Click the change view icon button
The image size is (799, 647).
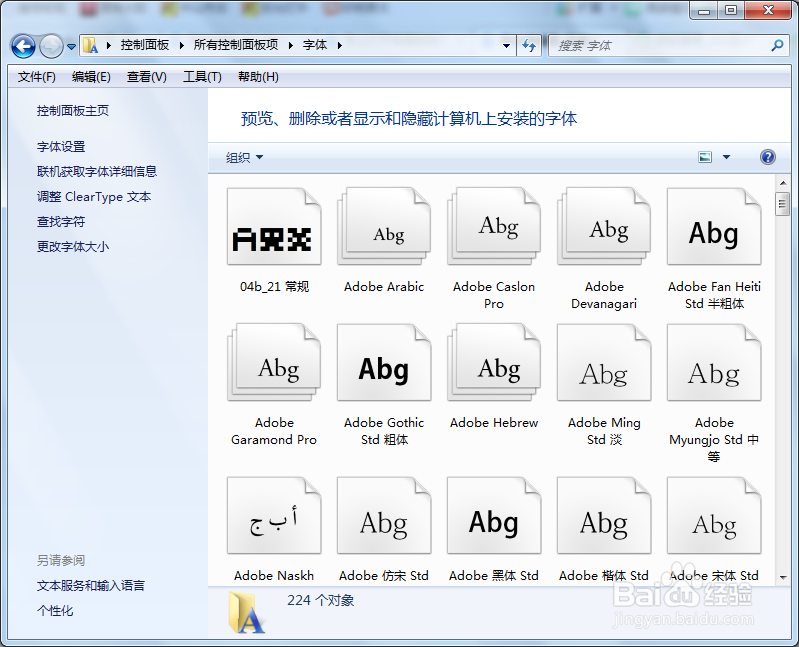(x=705, y=157)
